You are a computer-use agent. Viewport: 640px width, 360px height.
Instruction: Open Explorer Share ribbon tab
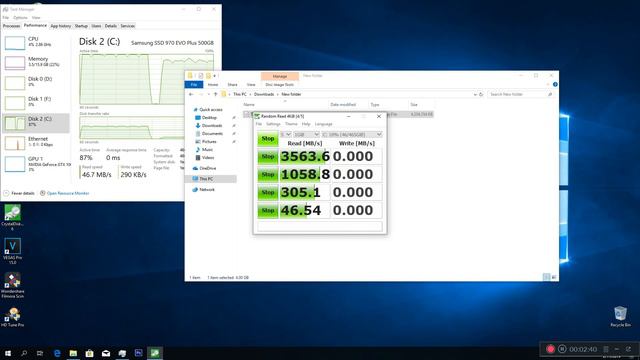pos(232,84)
